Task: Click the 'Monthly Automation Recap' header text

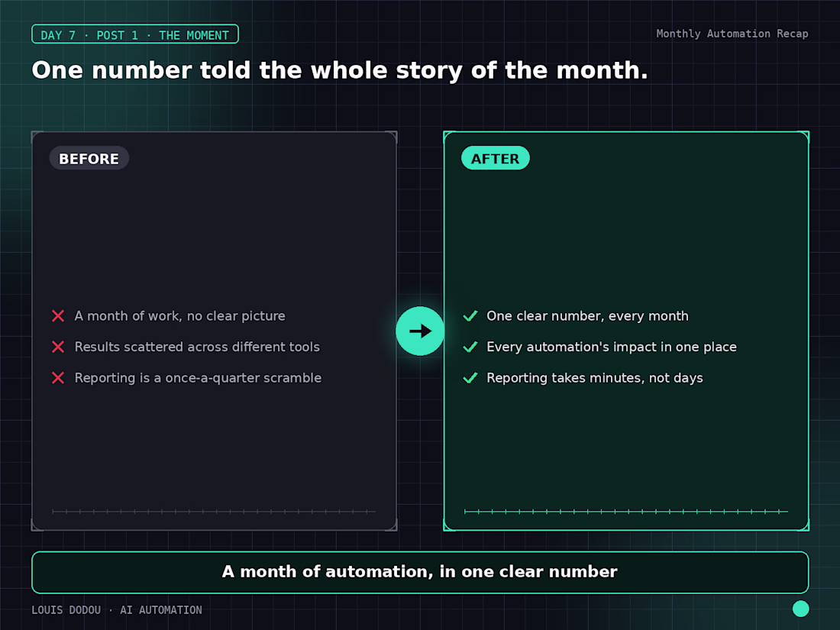Action: pos(732,34)
